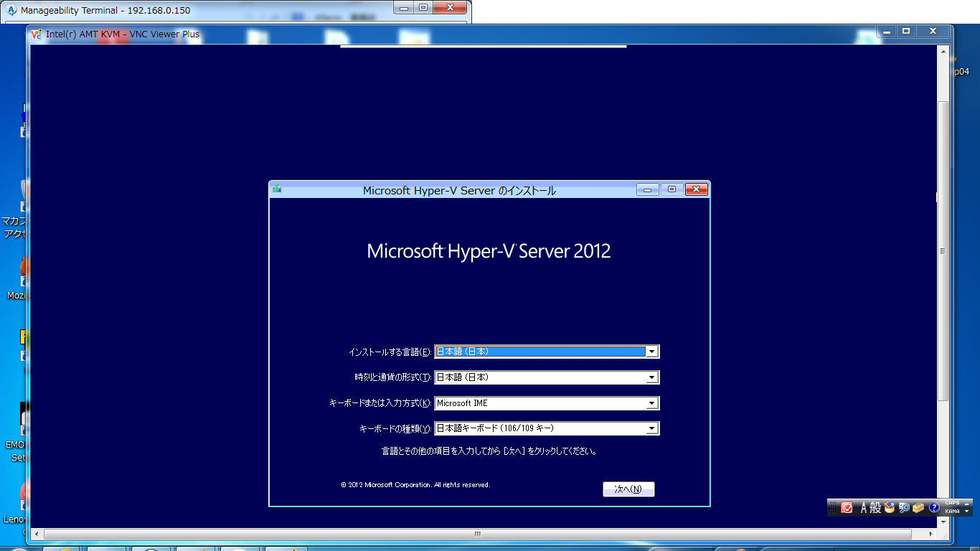Viewport: 980px width, 551px height.
Task: Maximize the VNC Viewer Plus window
Action: pyautogui.click(x=906, y=32)
